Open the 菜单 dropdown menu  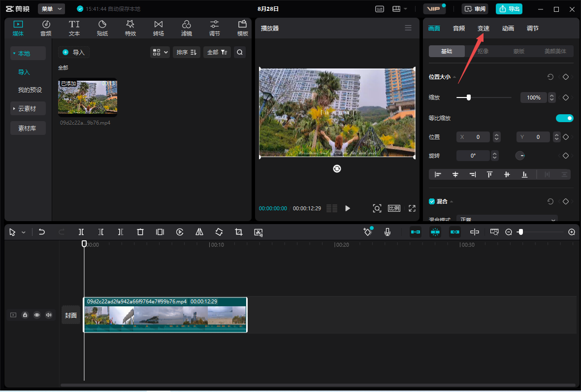[52, 9]
